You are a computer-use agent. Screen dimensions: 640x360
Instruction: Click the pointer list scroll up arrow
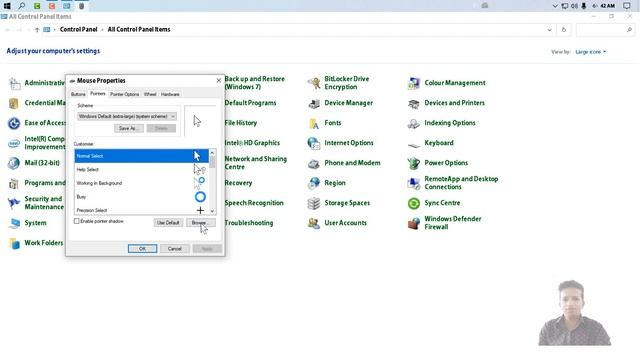pos(212,153)
